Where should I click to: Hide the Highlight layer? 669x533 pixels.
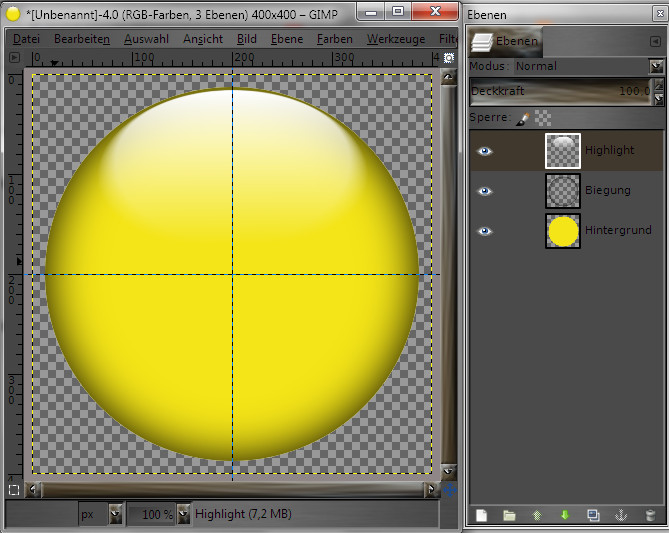pyautogui.click(x=485, y=150)
